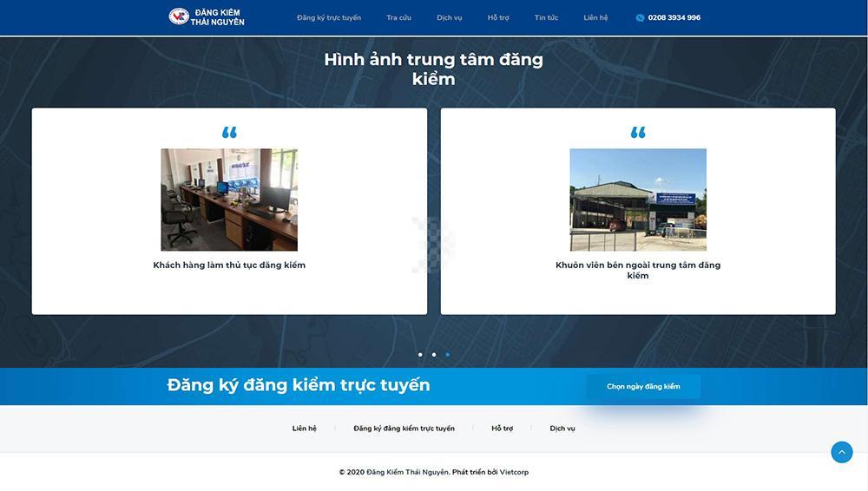Open the office desk photo thumbnail

pos(229,200)
